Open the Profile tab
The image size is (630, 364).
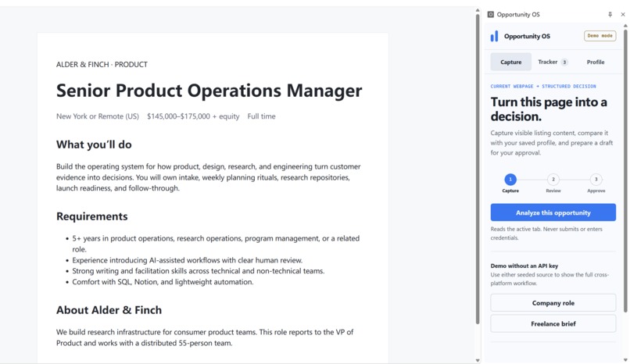595,62
